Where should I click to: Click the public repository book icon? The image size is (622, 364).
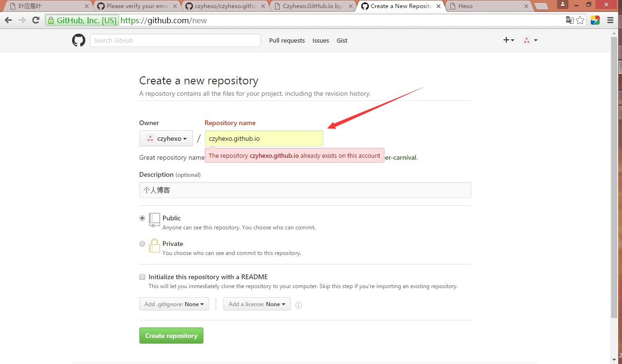[155, 220]
